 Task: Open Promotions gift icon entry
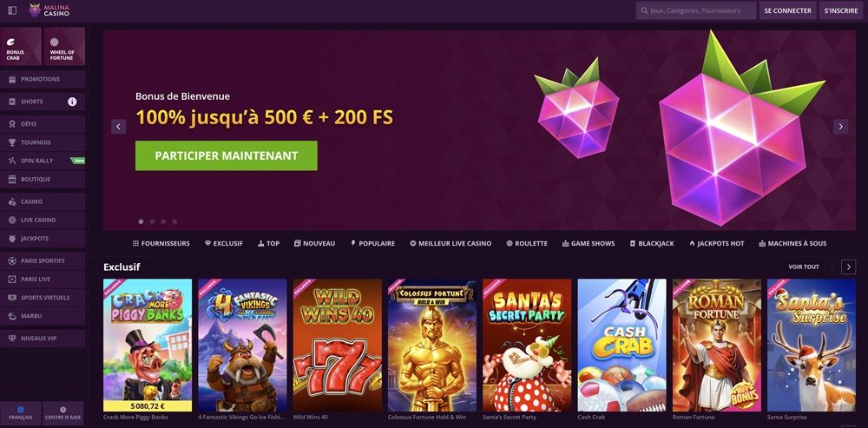[43, 79]
